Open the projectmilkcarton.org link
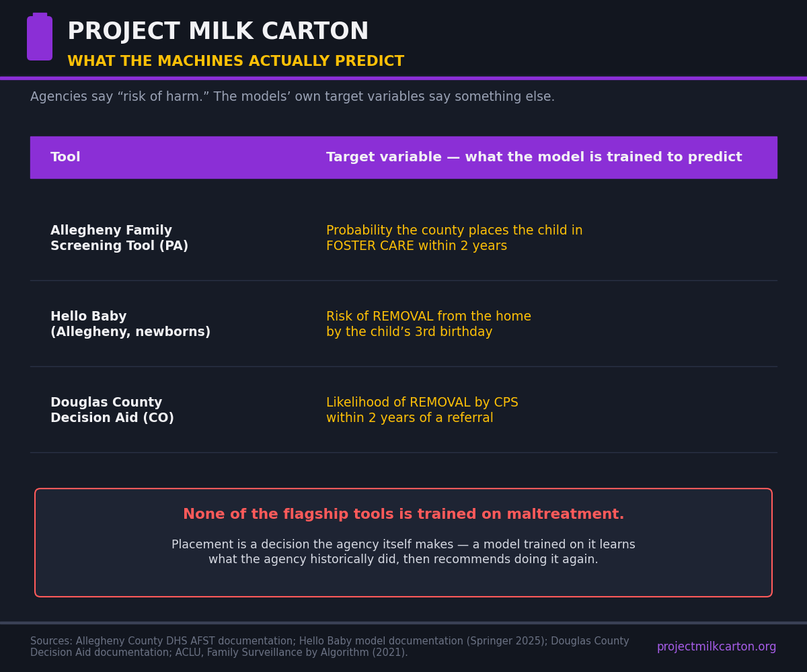This screenshot has width=807, height=672. coord(716,647)
